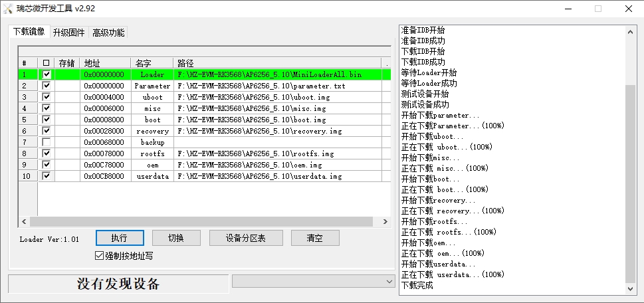644x303 pixels.
Task: Click the userdata.img path cell
Action: (277, 176)
